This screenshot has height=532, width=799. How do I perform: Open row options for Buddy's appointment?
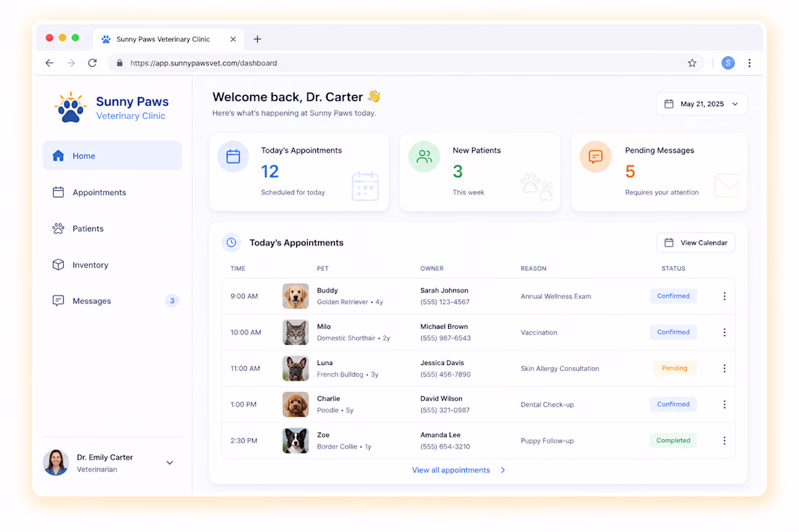(724, 296)
